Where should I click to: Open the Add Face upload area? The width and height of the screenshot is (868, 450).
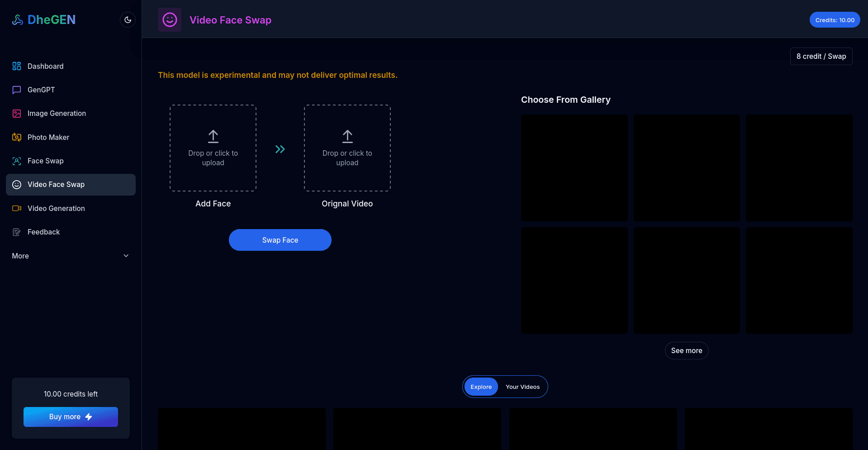pyautogui.click(x=213, y=148)
